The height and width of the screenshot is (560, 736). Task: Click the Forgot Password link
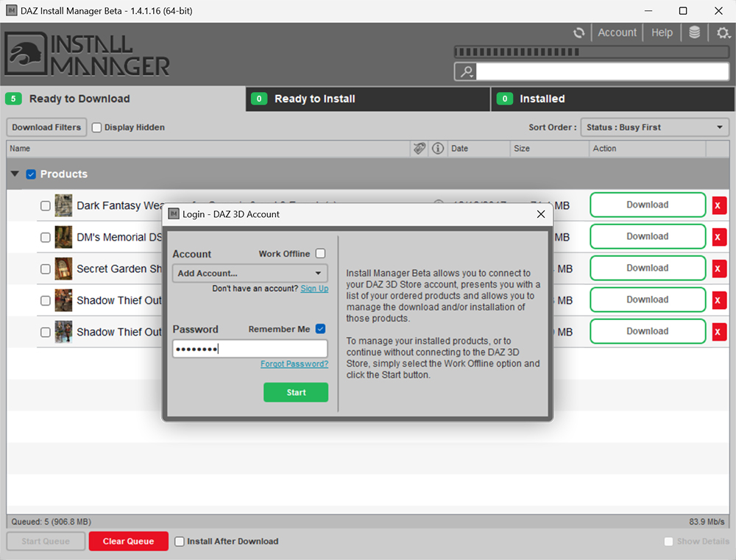(294, 364)
